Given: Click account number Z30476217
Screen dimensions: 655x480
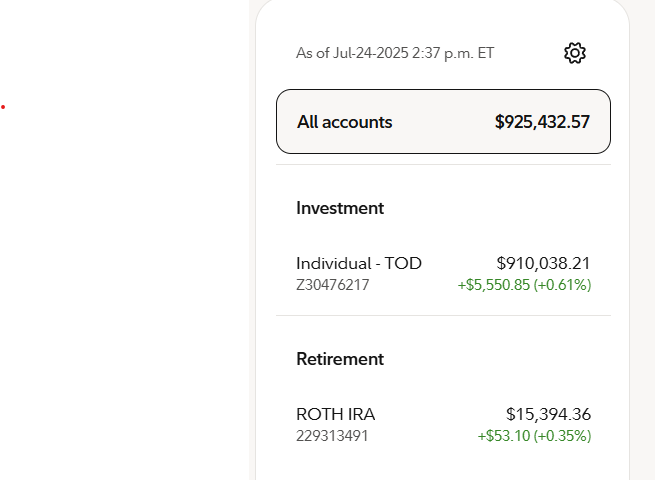Looking at the screenshot, I should point(333,285).
